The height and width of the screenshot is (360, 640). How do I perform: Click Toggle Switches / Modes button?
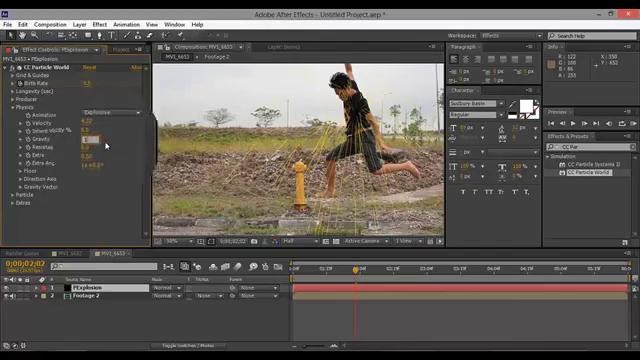(188, 346)
